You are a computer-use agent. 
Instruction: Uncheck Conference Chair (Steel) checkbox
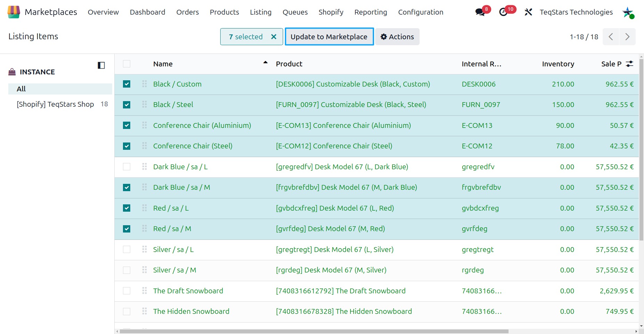click(127, 146)
